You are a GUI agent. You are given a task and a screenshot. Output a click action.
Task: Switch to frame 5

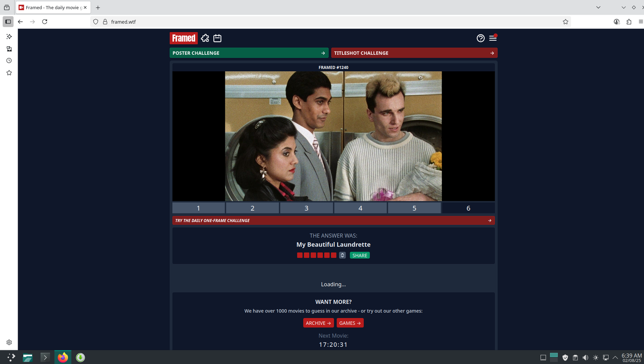(x=414, y=208)
